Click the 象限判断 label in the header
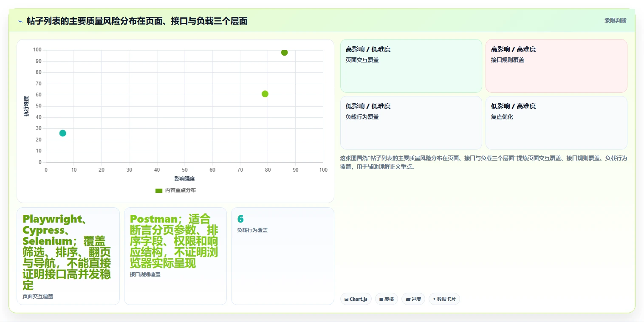 pyautogui.click(x=615, y=20)
